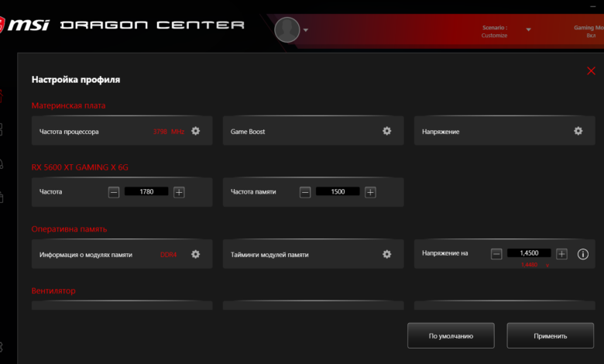Open Game Boost settings gear
Screen dimensions: 604x364
tap(386, 131)
